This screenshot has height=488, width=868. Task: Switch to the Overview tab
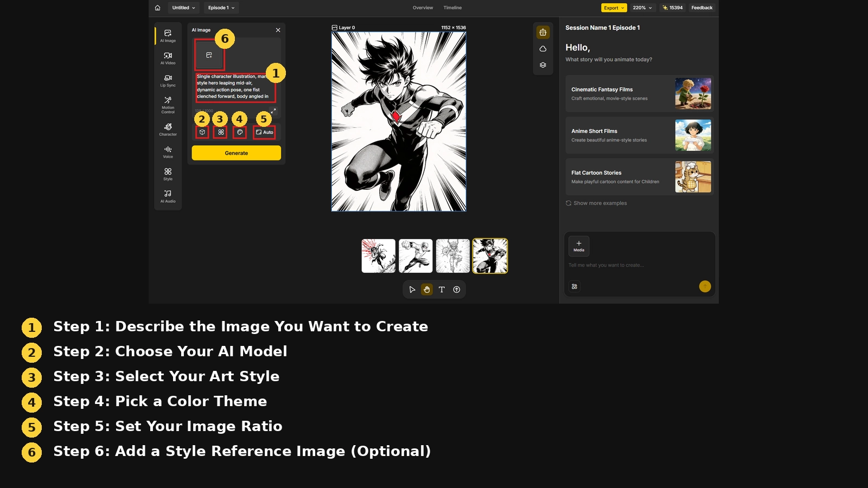coord(423,8)
